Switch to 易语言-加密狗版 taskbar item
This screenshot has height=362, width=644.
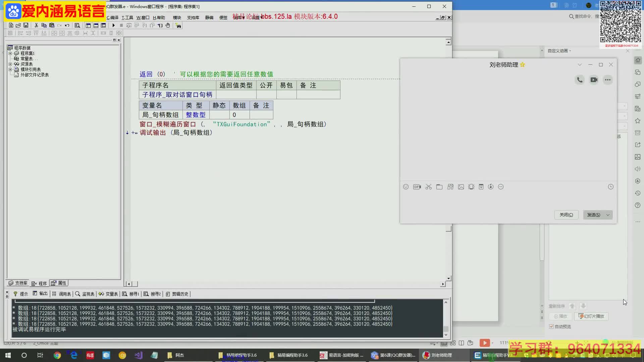(342, 355)
